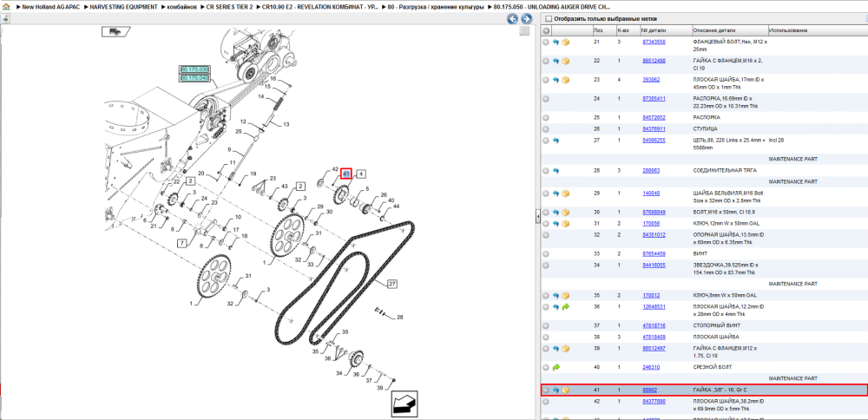
Task: Click the machine orientation icon in diagram
Action: (115, 31)
